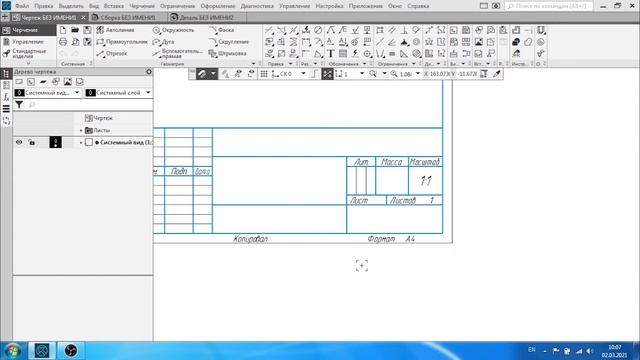The height and width of the screenshot is (360, 640).
Task: Open KOMPAS-3D from the Windows taskbar
Action: pyautogui.click(x=42, y=351)
